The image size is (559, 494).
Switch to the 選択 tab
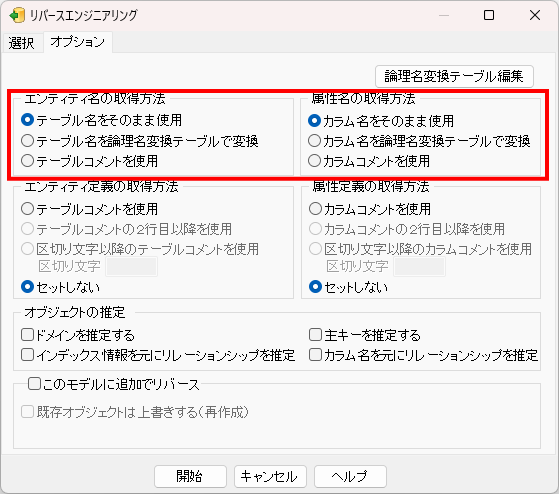21,43
